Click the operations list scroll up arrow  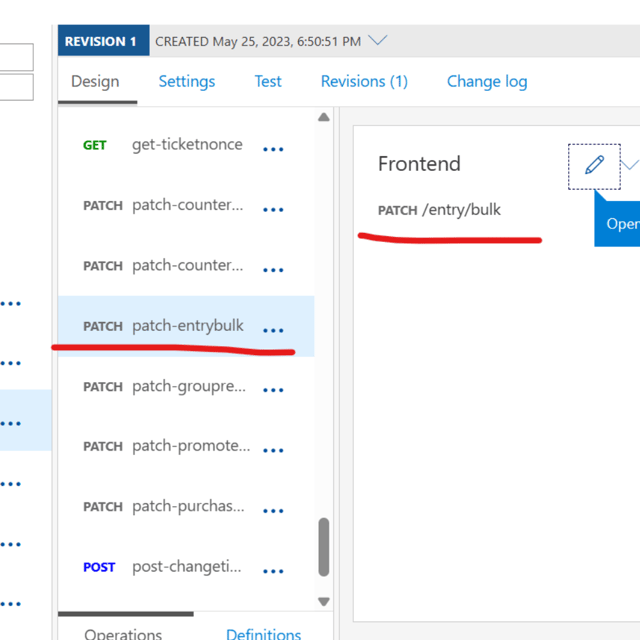point(323,118)
